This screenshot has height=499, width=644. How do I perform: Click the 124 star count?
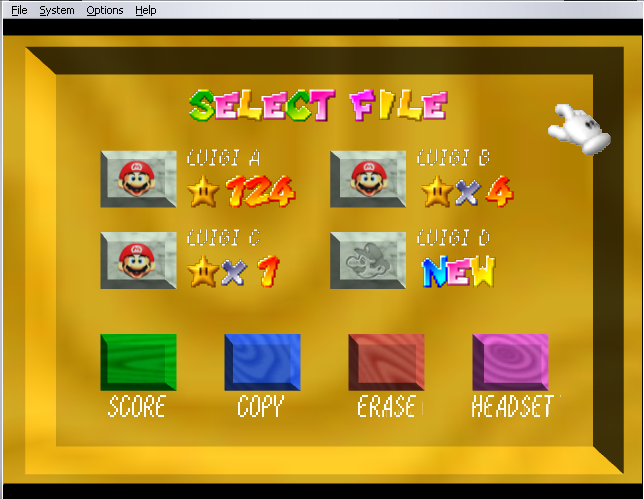pos(260,191)
